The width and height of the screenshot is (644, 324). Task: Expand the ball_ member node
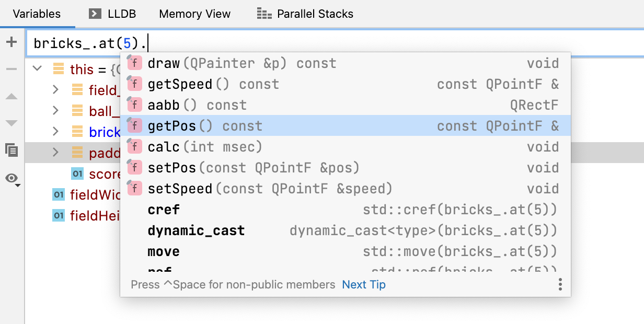56,111
